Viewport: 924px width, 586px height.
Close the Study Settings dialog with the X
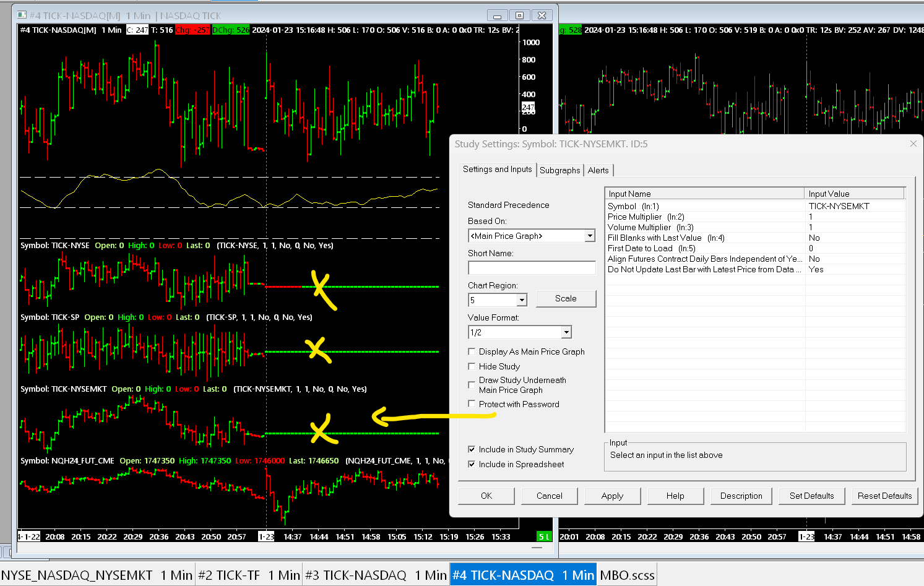click(x=913, y=144)
